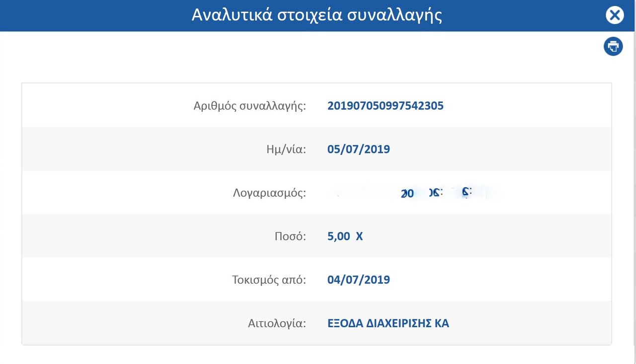
Task: Close the transaction details dialog
Action: 615,15
